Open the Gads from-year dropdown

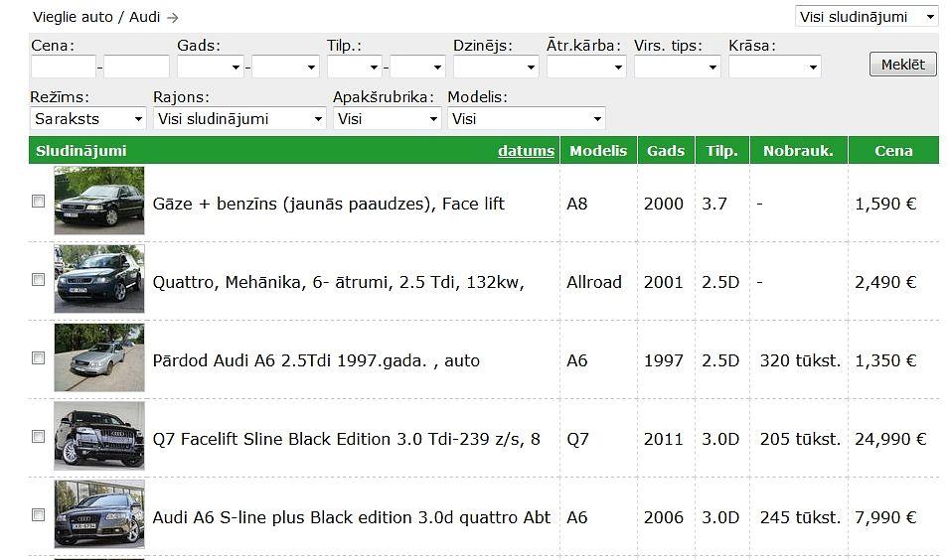pyautogui.click(x=211, y=67)
